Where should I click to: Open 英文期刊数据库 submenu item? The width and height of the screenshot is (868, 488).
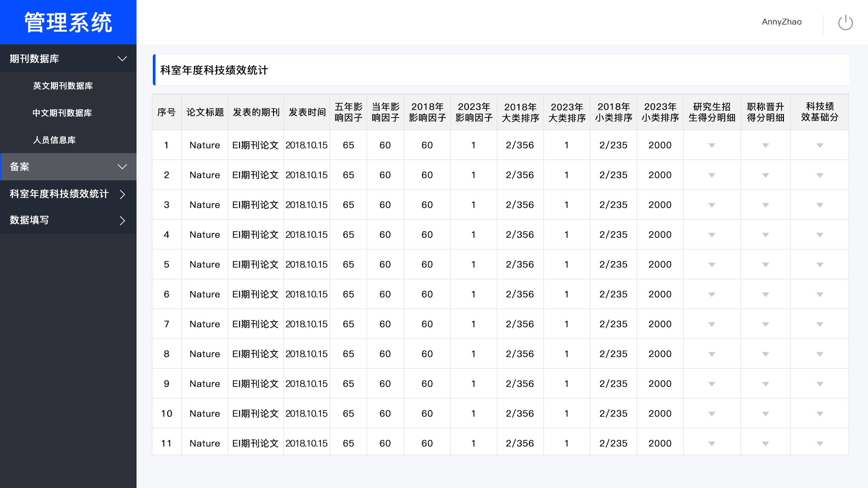click(x=63, y=86)
